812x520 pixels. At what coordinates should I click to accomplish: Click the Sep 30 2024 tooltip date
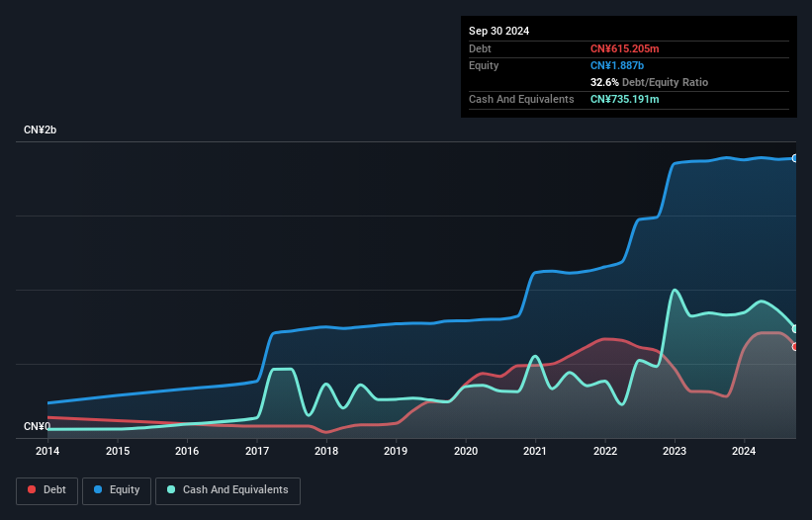[x=498, y=31]
